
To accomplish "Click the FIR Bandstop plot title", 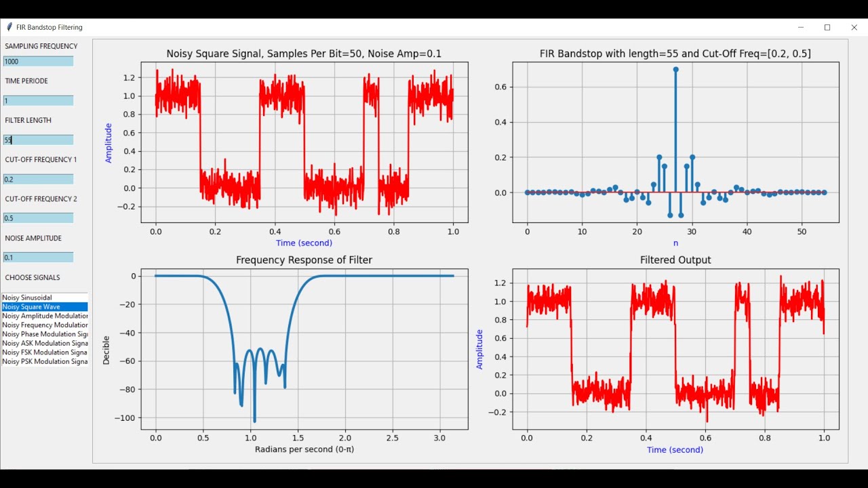I will 675,54.
